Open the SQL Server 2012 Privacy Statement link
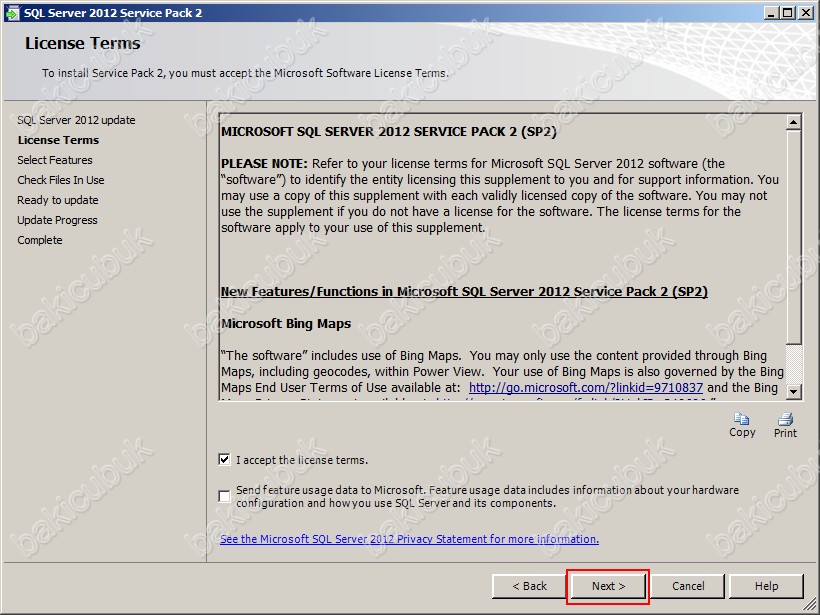The height and width of the screenshot is (615, 820). coord(409,539)
